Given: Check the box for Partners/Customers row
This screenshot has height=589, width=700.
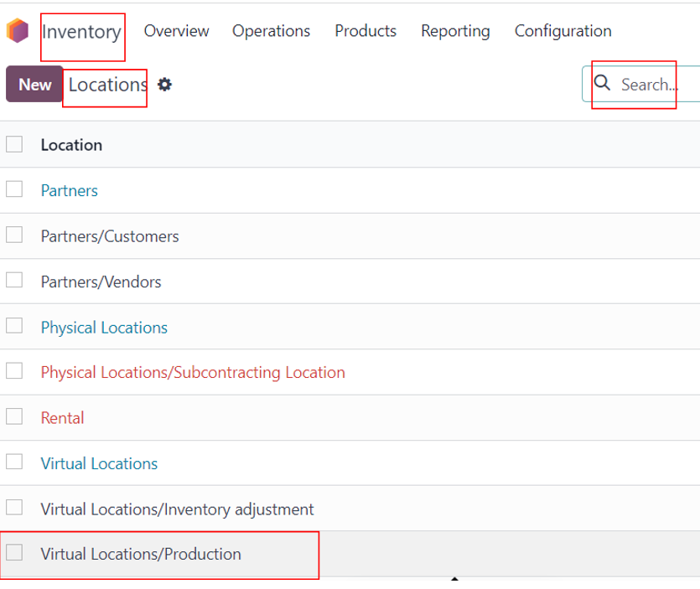Looking at the screenshot, I should click(14, 235).
